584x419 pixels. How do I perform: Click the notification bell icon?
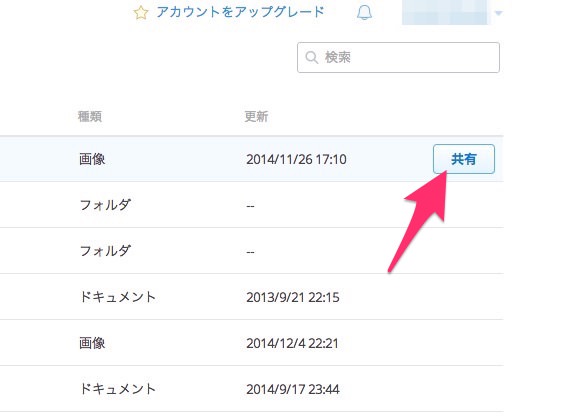[364, 13]
